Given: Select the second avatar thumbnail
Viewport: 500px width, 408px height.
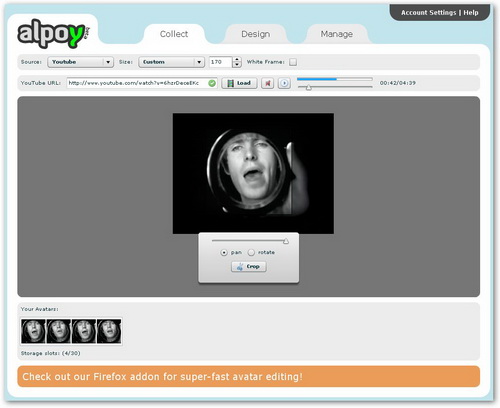Looking at the screenshot, I should [x=58, y=331].
